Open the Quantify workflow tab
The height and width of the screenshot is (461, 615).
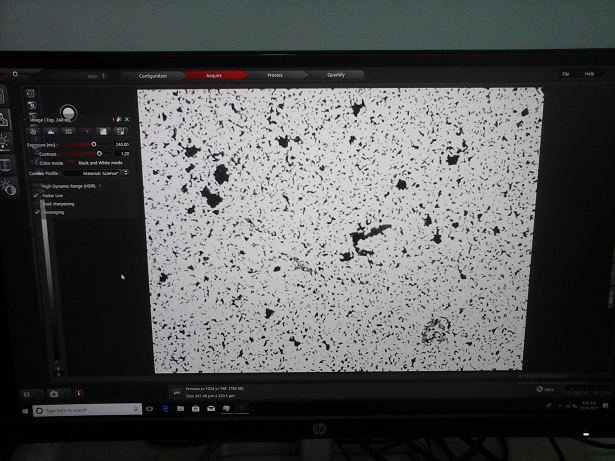336,75
